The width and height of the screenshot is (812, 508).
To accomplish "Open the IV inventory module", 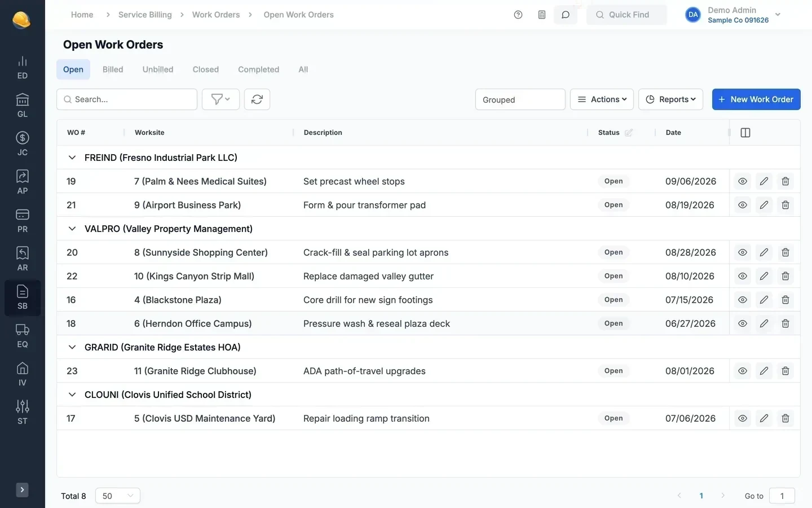I will click(x=22, y=375).
